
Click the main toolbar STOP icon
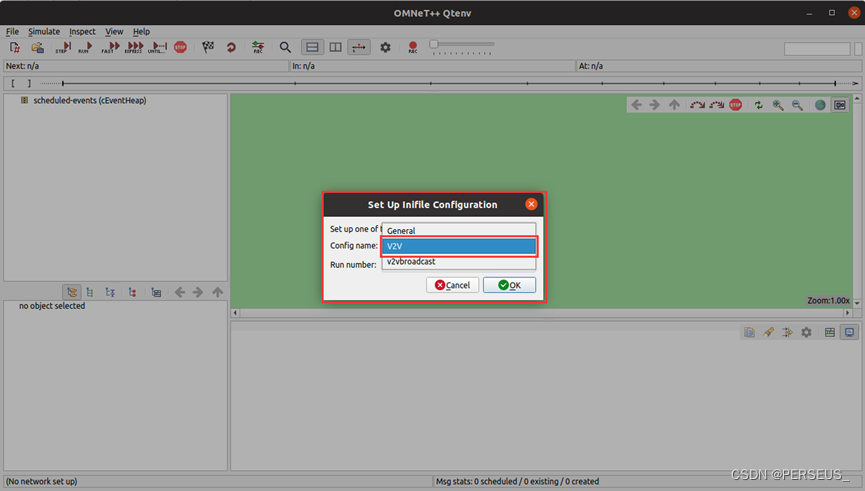[x=180, y=47]
